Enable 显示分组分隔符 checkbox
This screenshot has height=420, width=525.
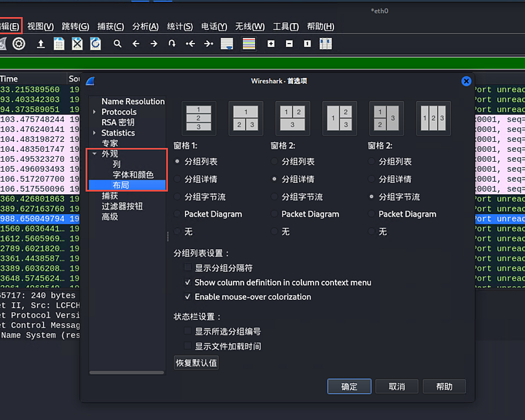point(188,268)
